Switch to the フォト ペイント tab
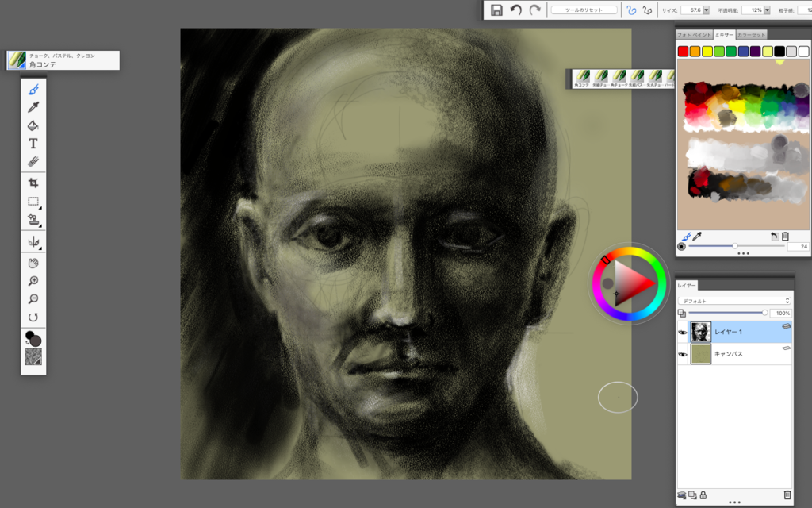This screenshot has height=508, width=812. pyautogui.click(x=694, y=35)
